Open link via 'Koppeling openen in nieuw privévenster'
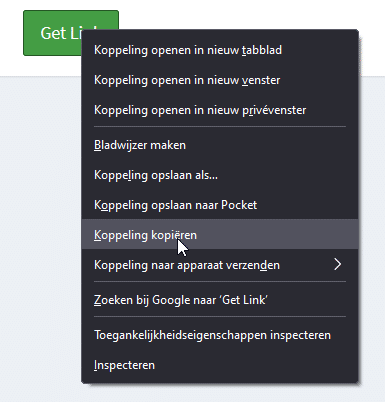This screenshot has height=402, width=385. point(220,110)
